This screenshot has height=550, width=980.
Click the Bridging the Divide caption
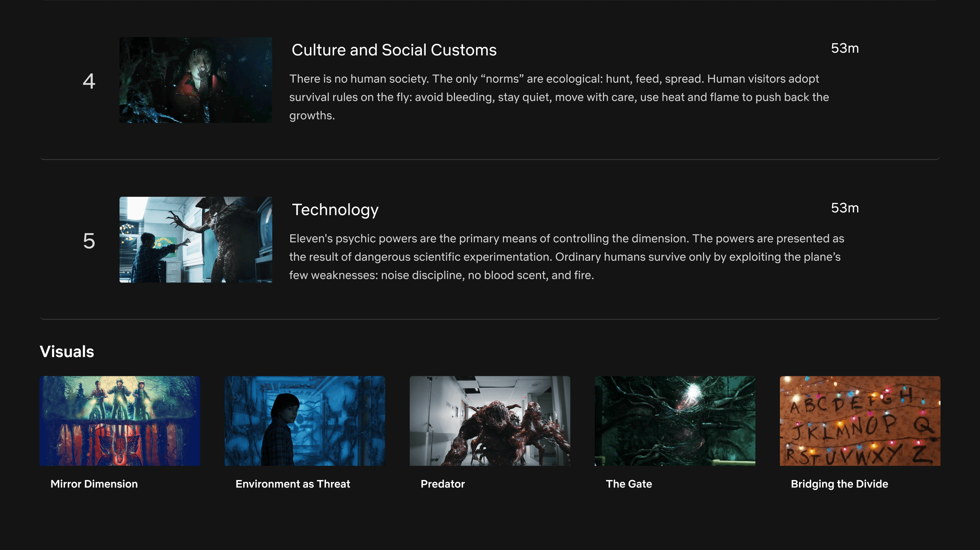(x=839, y=484)
